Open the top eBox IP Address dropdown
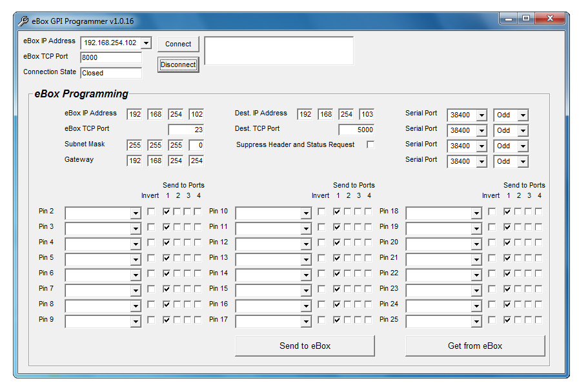The height and width of the screenshot is (392, 588). coord(147,43)
